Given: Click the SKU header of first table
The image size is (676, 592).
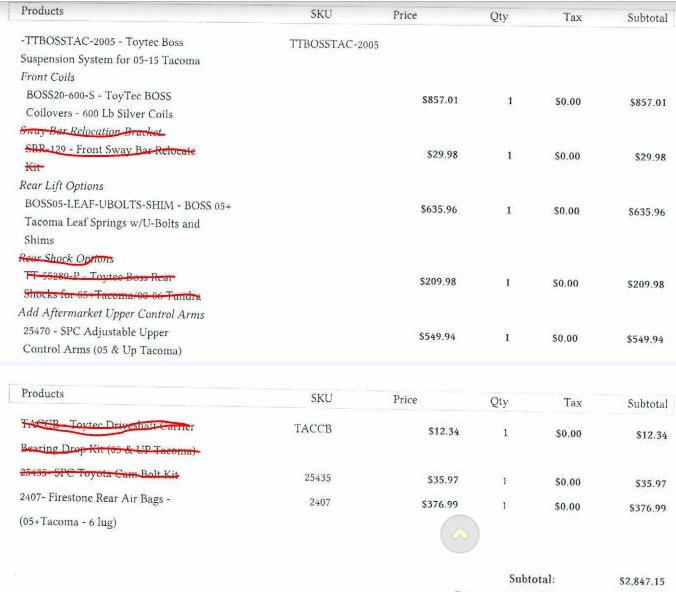Looking at the screenshot, I should point(321,14).
